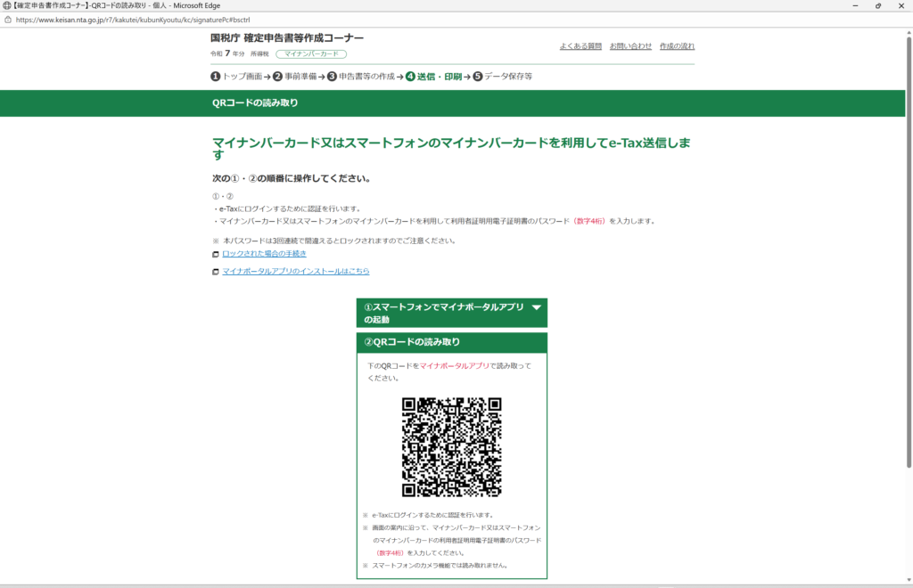Click the step 1 number circle icon

point(216,77)
